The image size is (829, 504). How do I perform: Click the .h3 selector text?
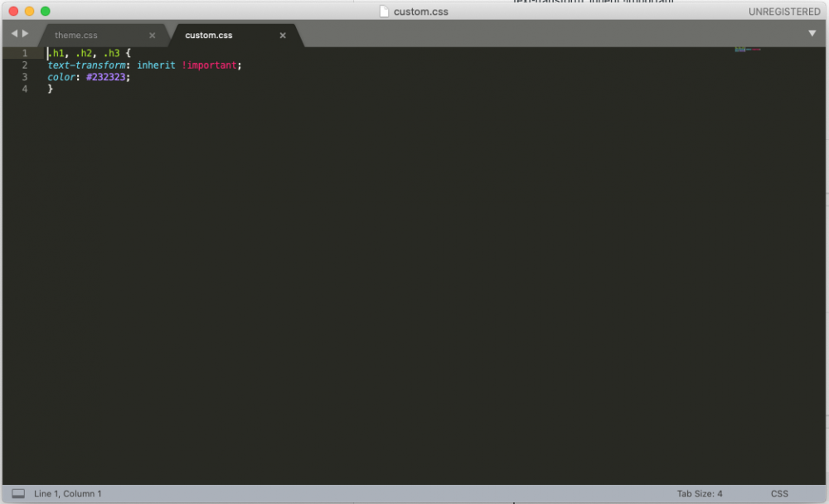pos(112,53)
